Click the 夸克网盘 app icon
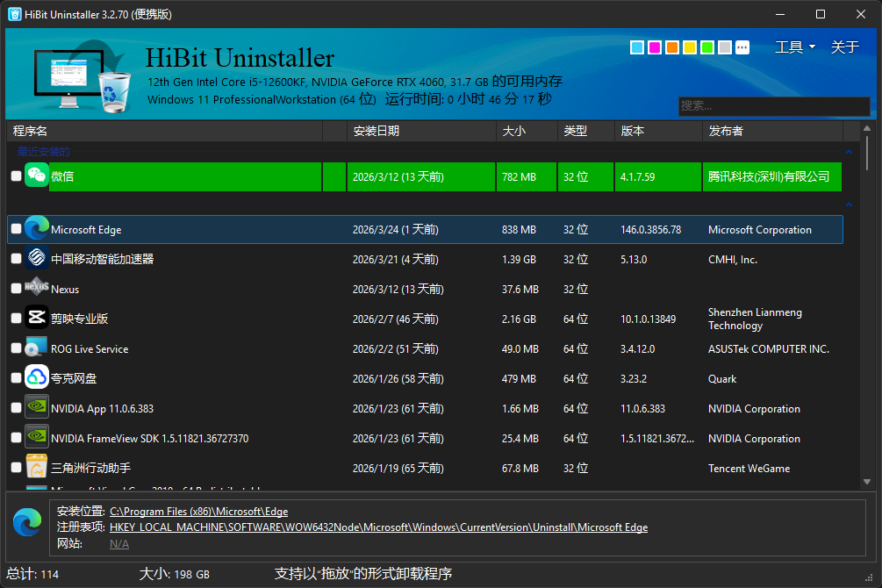The width and height of the screenshot is (882, 588). click(x=36, y=378)
